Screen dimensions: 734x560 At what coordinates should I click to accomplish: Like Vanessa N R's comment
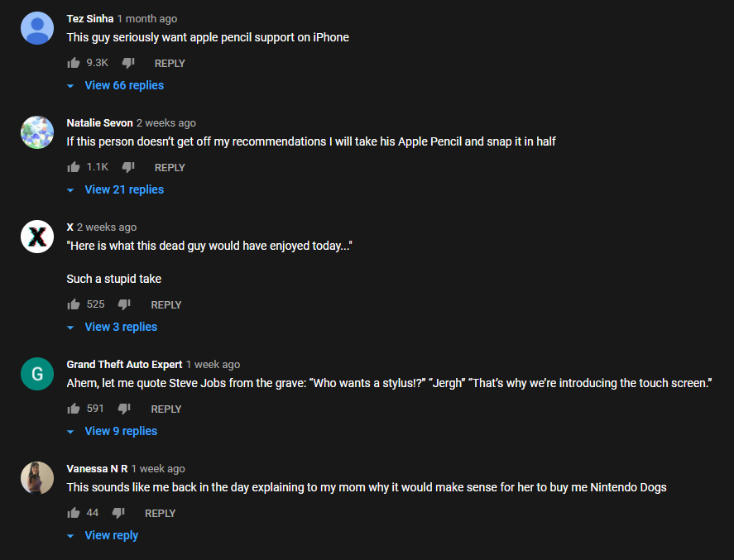[x=74, y=513]
